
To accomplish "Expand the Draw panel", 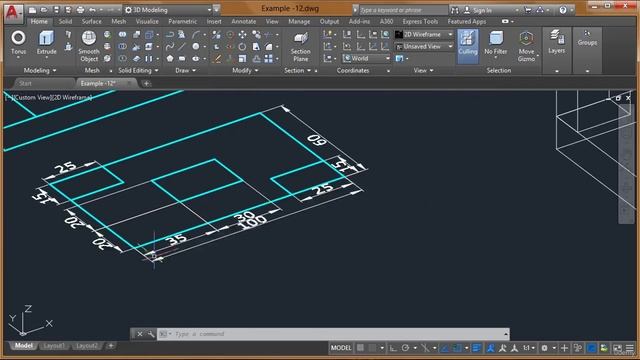I will (185, 71).
